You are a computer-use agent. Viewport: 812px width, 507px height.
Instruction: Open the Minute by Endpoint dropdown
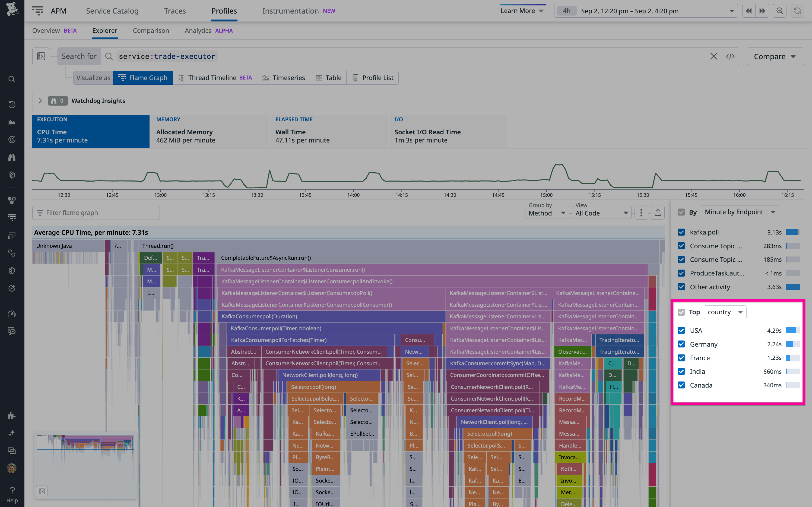tap(740, 212)
